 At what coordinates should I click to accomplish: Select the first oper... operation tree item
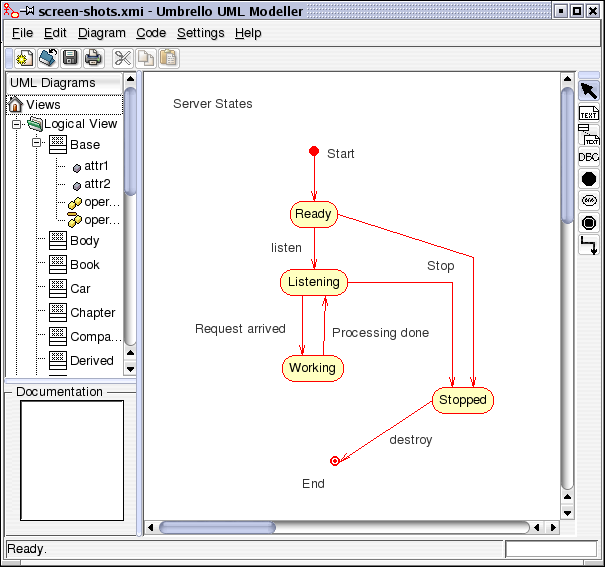click(102, 202)
